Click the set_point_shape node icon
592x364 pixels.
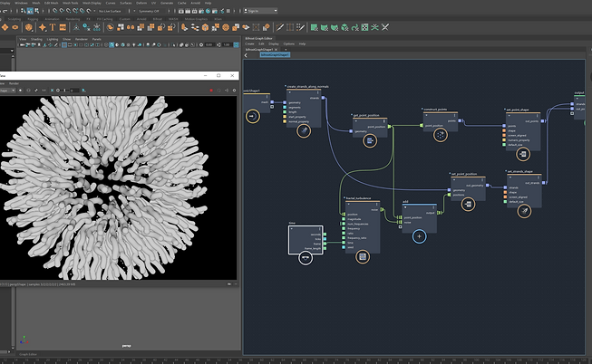523,154
